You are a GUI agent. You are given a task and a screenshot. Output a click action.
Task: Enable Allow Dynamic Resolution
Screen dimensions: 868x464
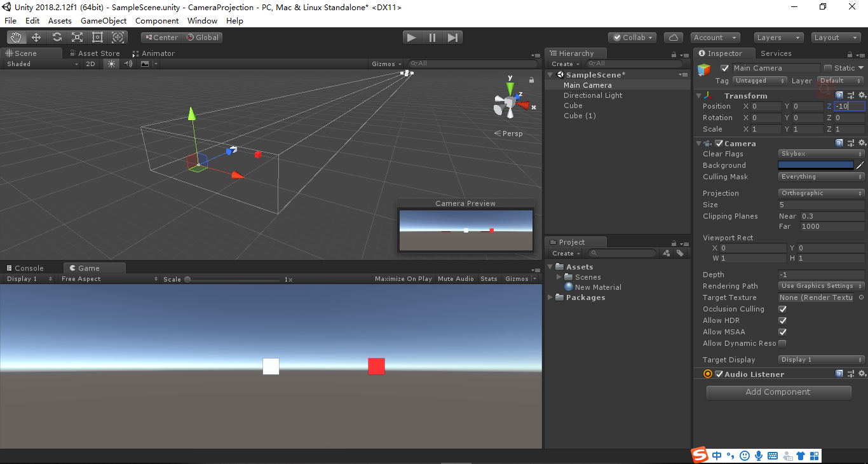[x=782, y=343]
